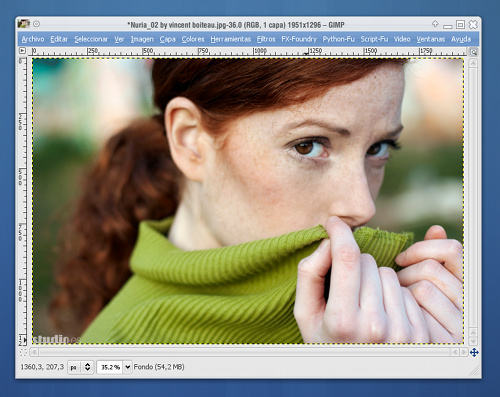Open the FX-Foundry menu
The image size is (500, 397).
[x=299, y=39]
